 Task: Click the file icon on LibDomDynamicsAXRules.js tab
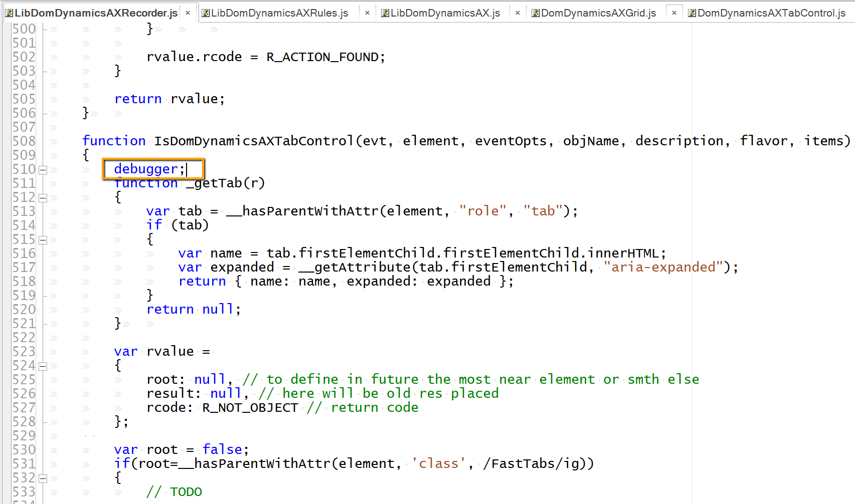click(205, 13)
